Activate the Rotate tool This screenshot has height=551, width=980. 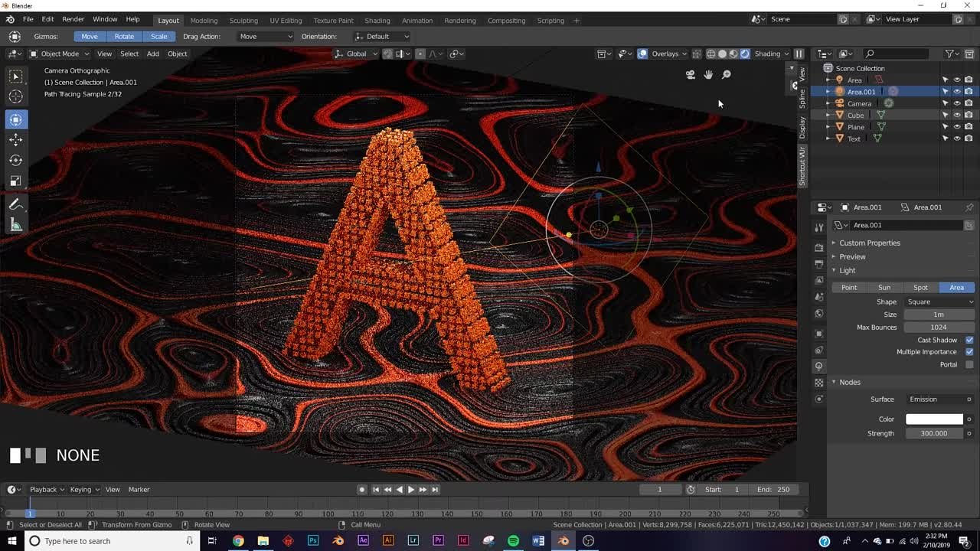(16, 160)
